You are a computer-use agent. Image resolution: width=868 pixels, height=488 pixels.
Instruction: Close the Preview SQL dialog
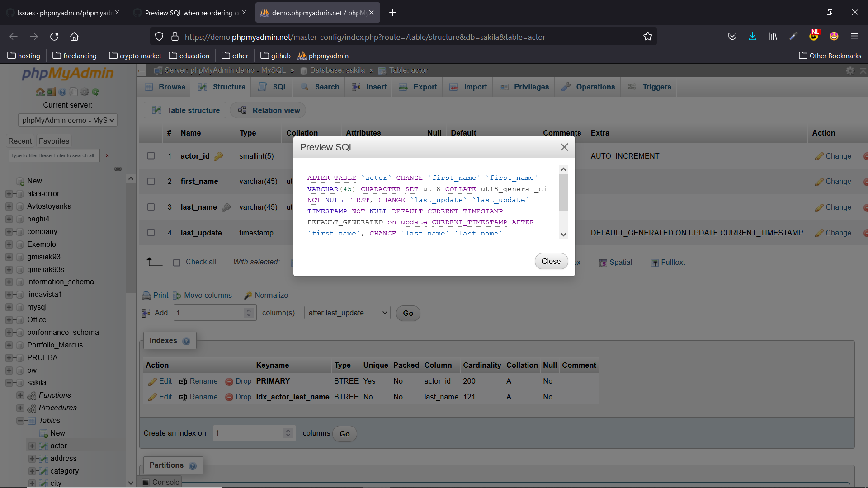(x=551, y=261)
